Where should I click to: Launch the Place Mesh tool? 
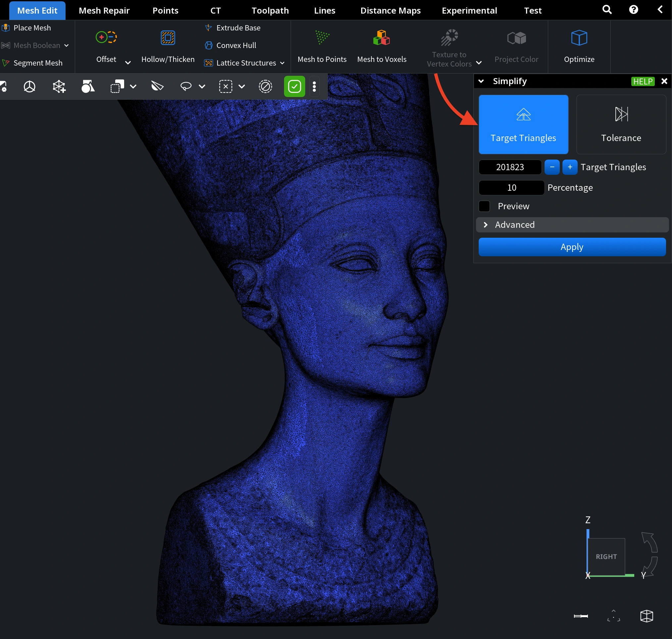[x=26, y=28]
